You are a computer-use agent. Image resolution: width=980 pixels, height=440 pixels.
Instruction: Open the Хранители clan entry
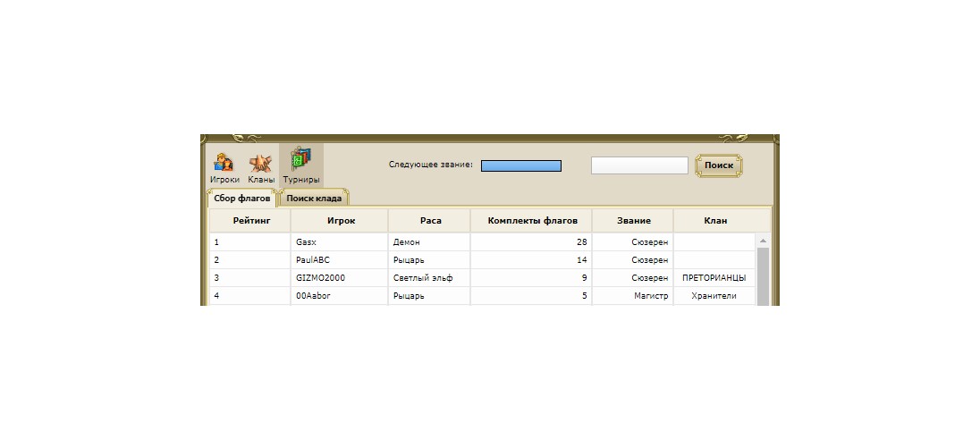tap(714, 296)
